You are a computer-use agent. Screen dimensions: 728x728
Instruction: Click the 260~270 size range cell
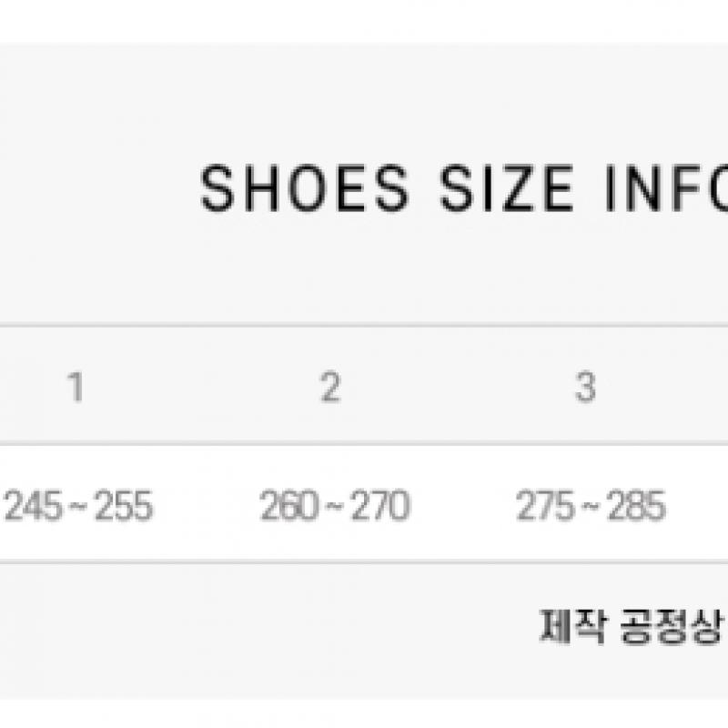point(334,506)
